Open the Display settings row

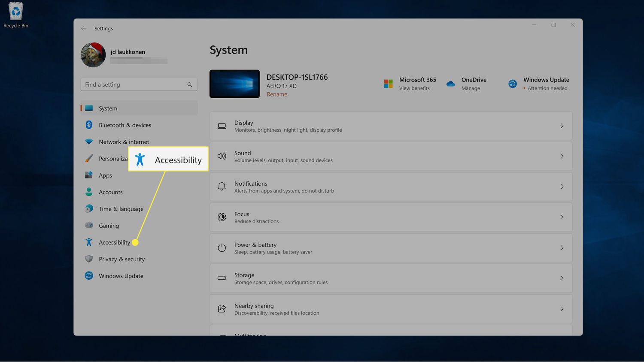pos(391,126)
